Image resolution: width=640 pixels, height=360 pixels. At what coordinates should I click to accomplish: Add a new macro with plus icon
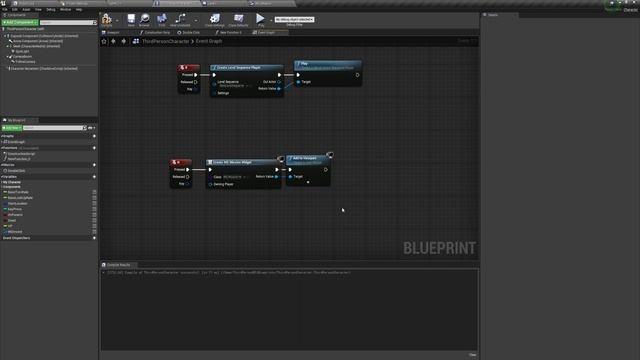click(x=94, y=165)
